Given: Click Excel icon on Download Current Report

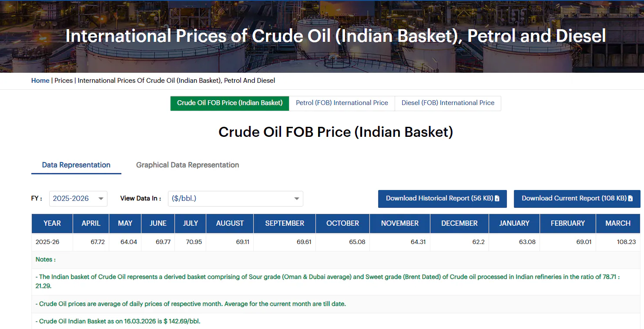Looking at the screenshot, I should (630, 199).
